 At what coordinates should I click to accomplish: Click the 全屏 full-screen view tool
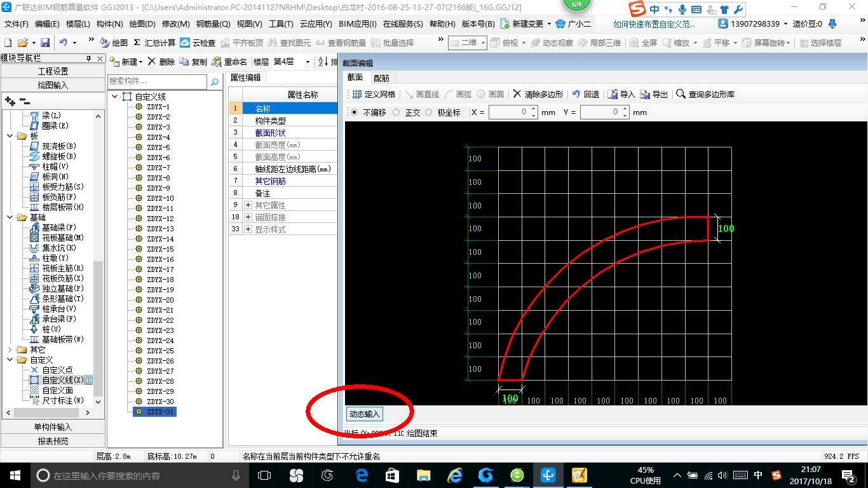(643, 43)
